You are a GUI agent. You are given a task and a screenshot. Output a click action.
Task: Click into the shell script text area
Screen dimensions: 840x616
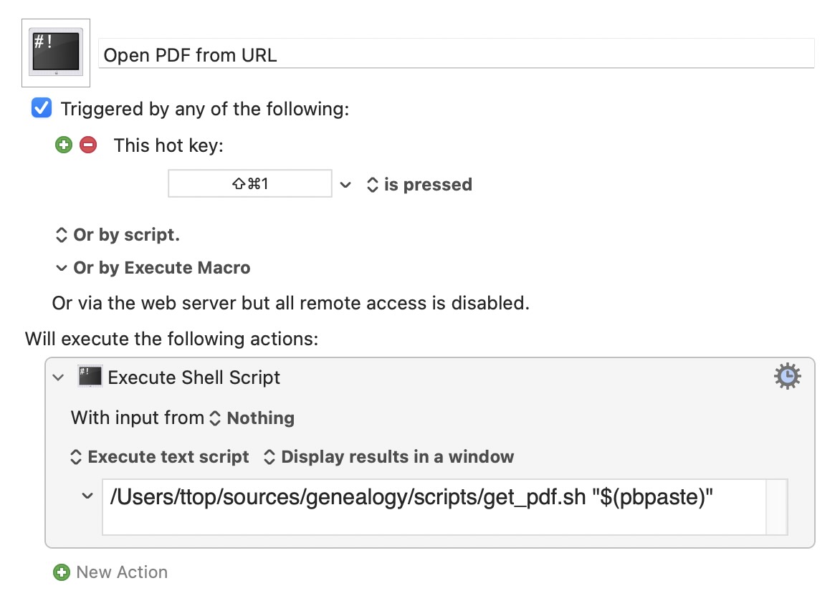(434, 507)
